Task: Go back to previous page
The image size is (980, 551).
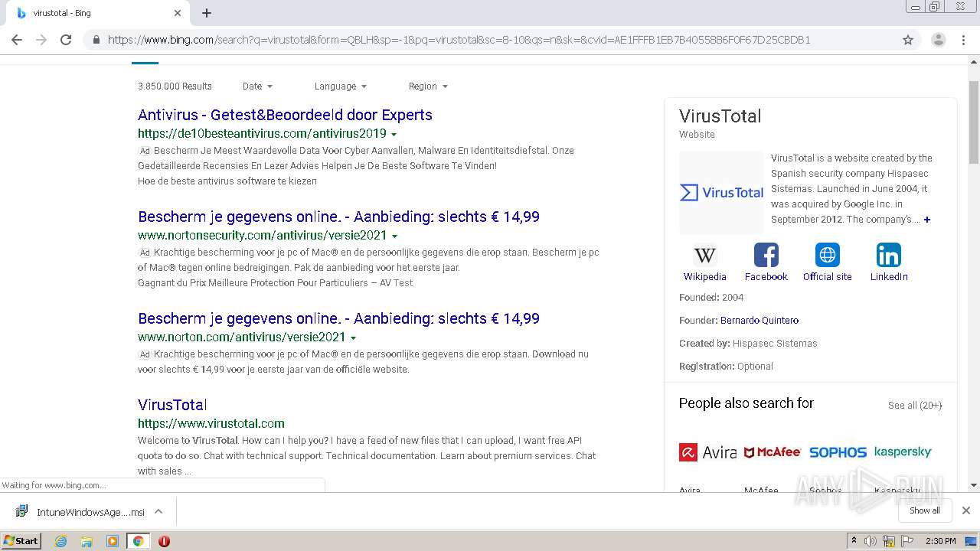Action: click(17, 40)
